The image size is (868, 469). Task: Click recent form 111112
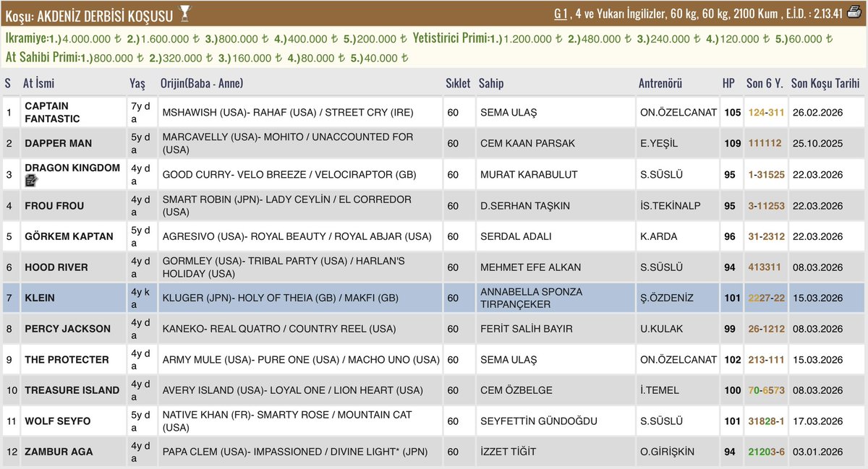tap(765, 143)
